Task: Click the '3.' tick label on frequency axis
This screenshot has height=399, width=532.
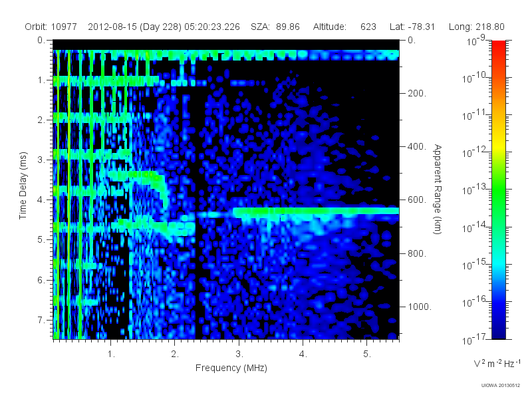Action: click(239, 354)
